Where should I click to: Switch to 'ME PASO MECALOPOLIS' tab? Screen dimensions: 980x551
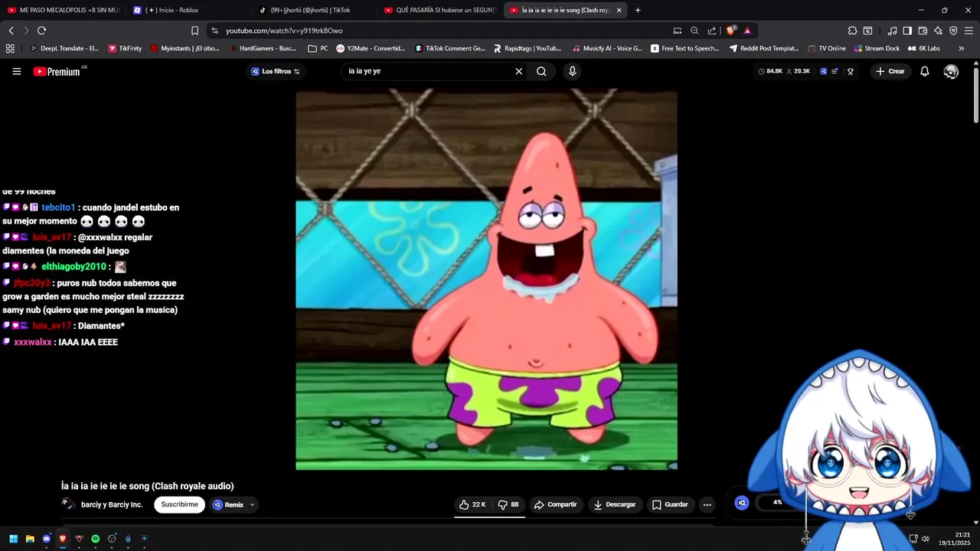(x=63, y=10)
